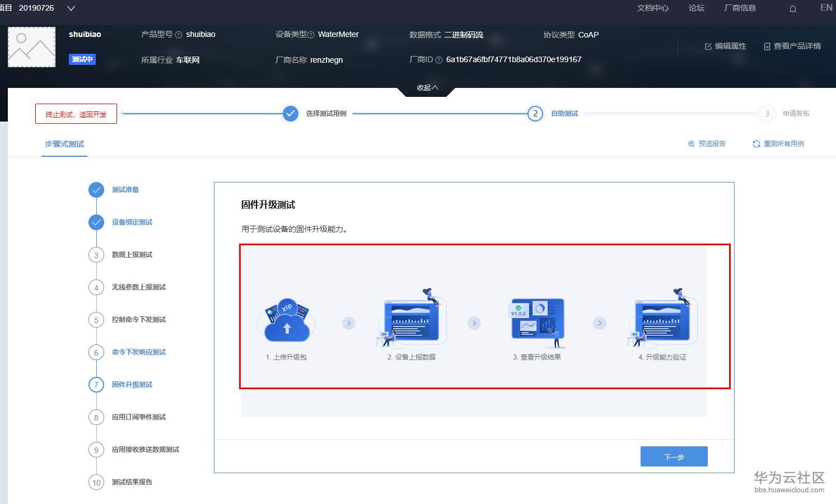
Task: Click the arrow after 上传升级包 step
Action: (349, 323)
